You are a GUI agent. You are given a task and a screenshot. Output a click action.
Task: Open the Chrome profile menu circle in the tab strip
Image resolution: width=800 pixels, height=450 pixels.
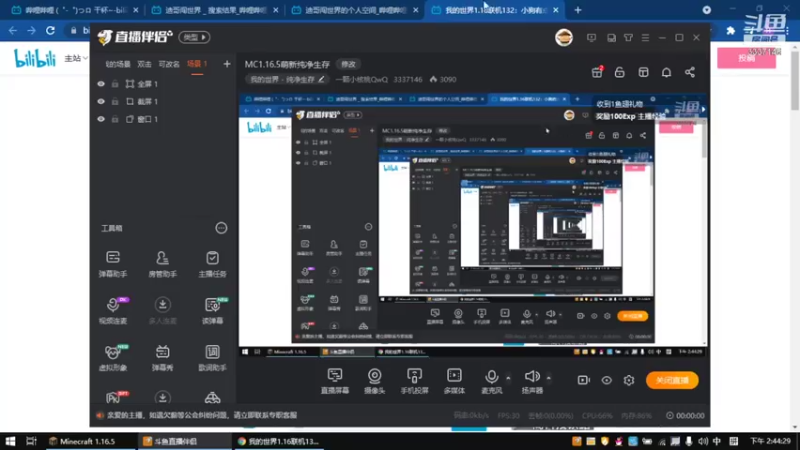tap(707, 10)
